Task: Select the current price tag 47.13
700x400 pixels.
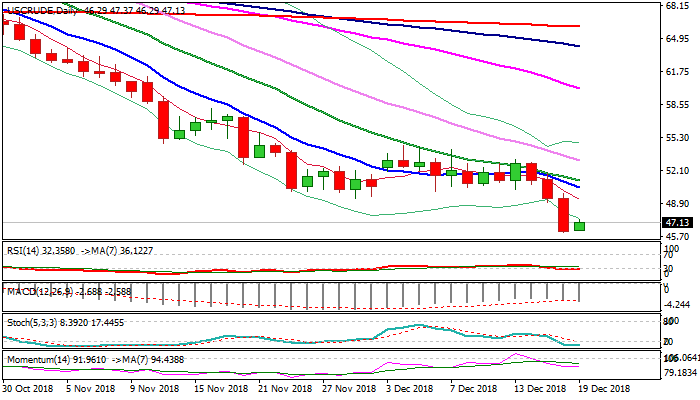Action: point(678,222)
